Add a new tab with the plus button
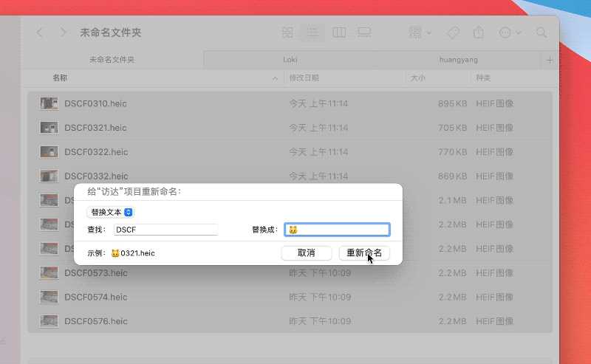This screenshot has height=364, width=591. click(550, 60)
